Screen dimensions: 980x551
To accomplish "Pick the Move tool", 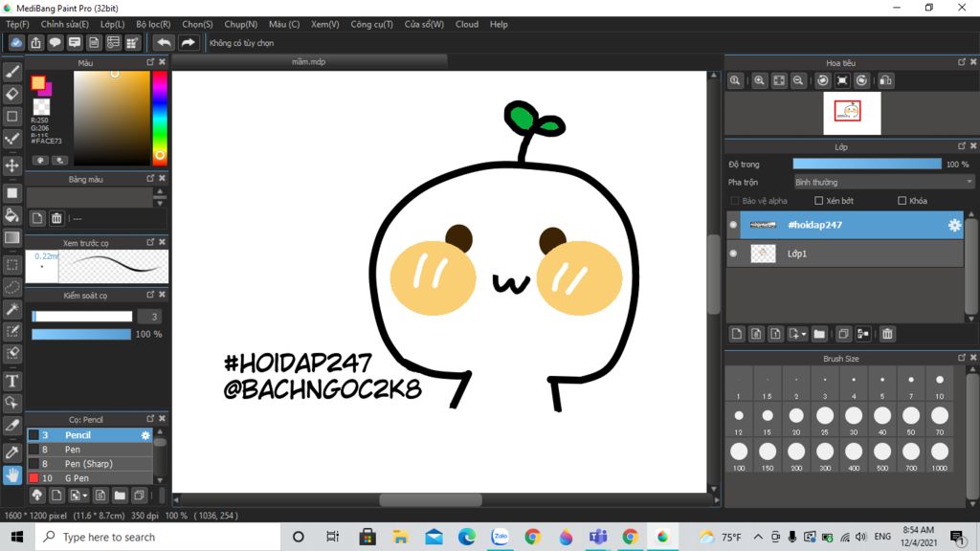I will pos(11,165).
